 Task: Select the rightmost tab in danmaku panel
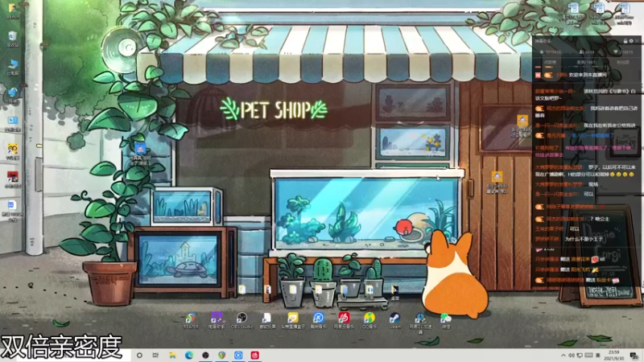(x=622, y=63)
